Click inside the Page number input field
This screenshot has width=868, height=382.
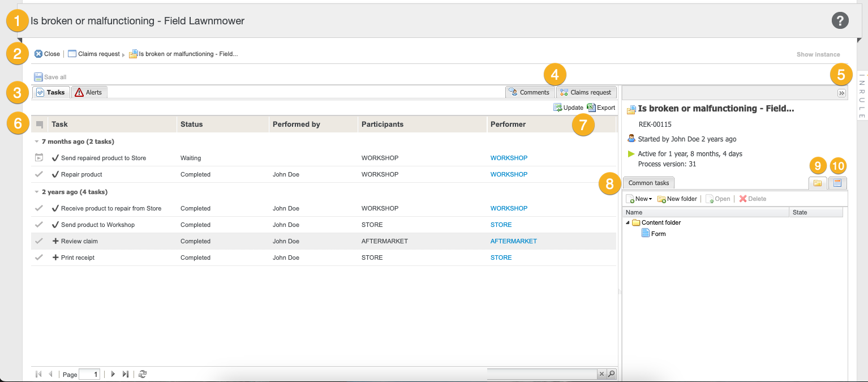point(89,374)
